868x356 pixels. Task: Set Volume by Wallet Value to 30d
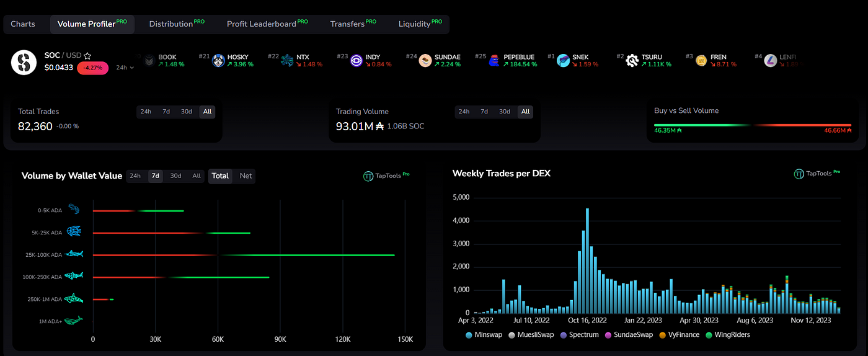[176, 176]
